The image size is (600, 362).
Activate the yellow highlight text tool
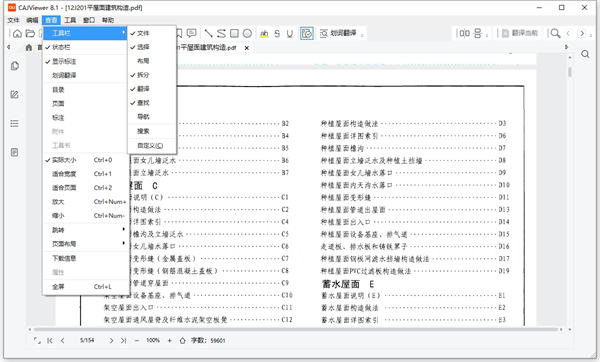(264, 34)
